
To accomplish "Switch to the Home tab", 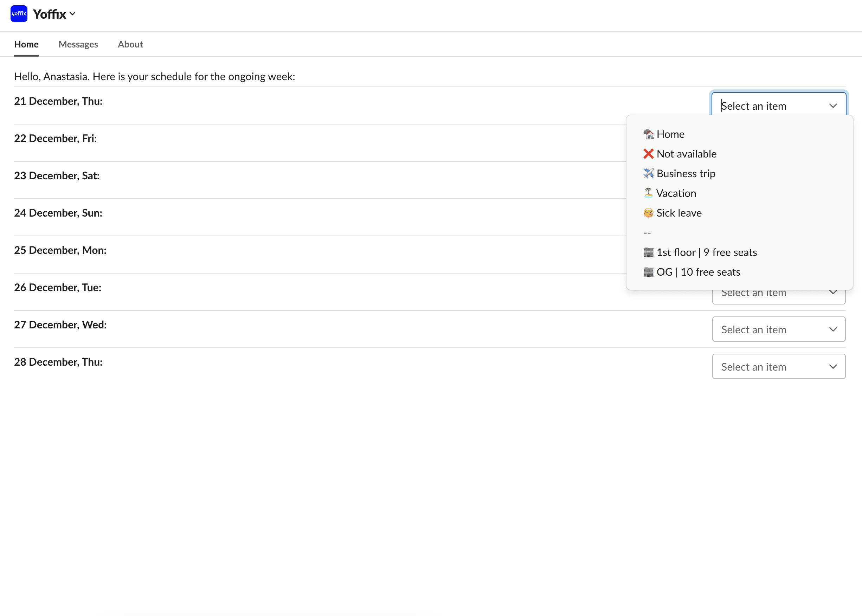I will tap(26, 44).
